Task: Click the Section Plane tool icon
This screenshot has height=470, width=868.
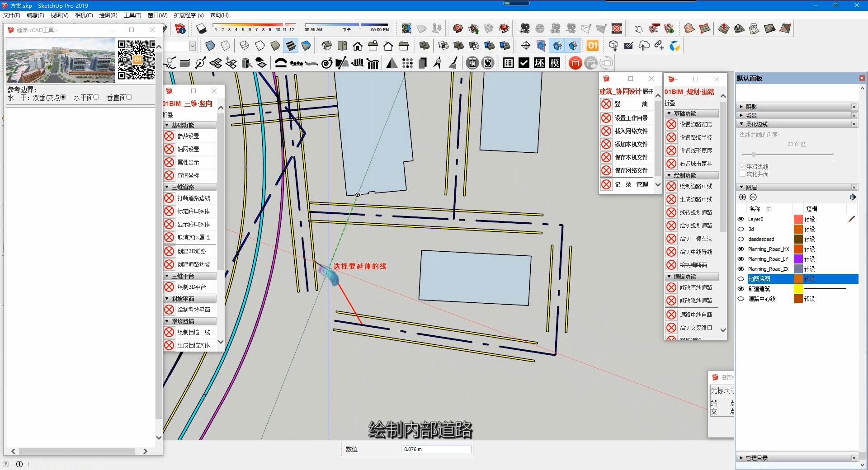Action: (526, 46)
